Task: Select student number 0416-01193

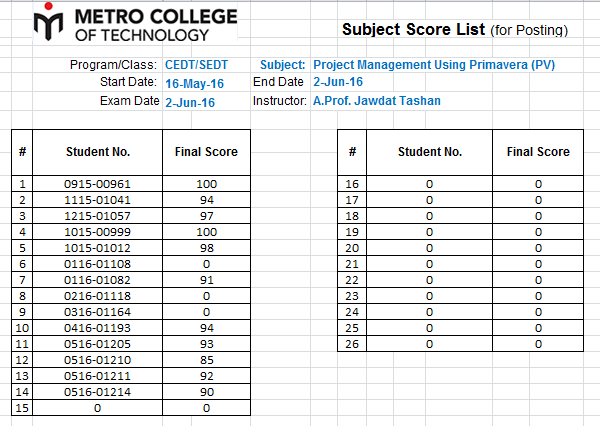Action: (x=98, y=328)
